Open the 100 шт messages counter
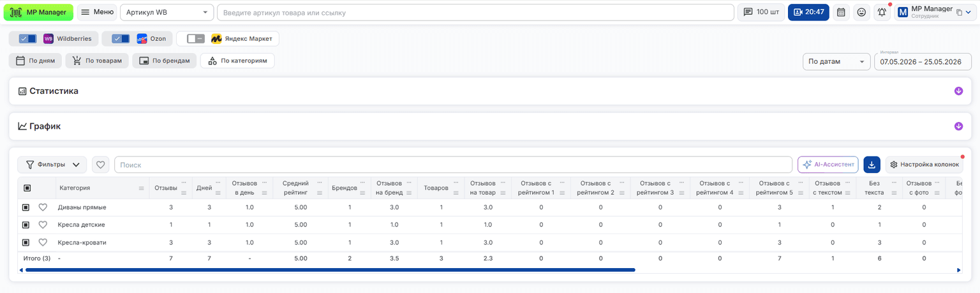Image resolution: width=980 pixels, height=293 pixels. click(761, 12)
